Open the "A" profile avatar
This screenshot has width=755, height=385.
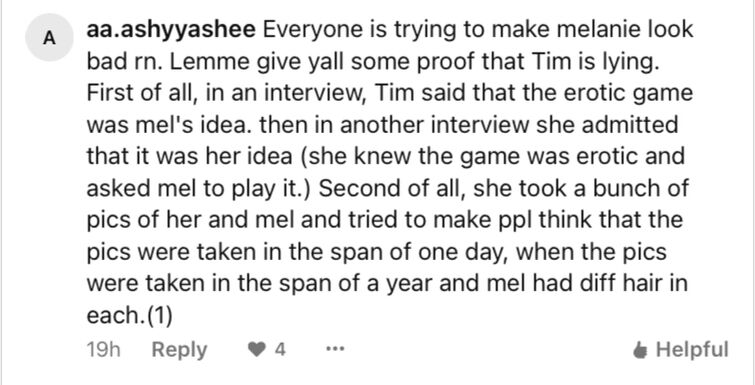49,38
